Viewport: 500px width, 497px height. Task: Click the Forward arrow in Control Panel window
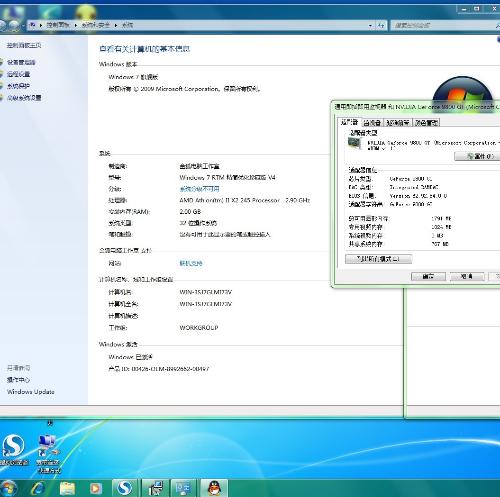13,25
